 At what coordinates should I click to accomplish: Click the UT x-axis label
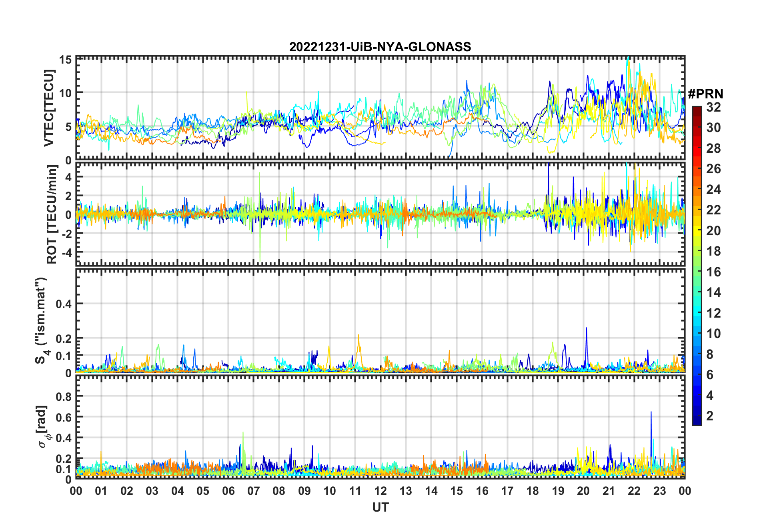(x=380, y=507)
